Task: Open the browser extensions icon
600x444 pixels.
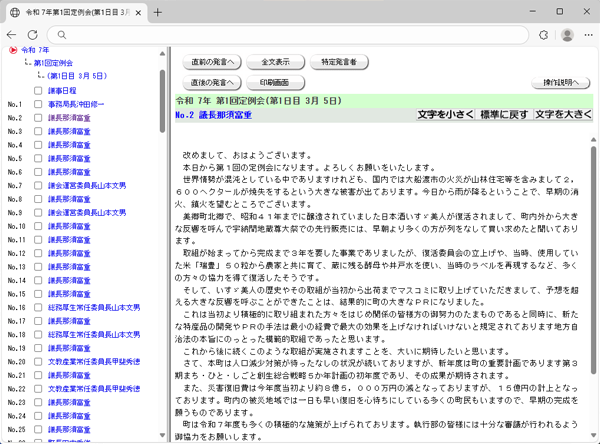Action: click(543, 35)
